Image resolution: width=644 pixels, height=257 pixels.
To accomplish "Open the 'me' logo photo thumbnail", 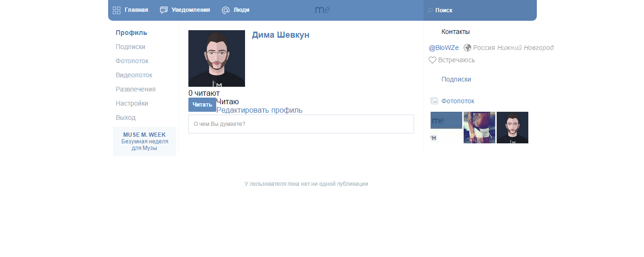I will (446, 127).
